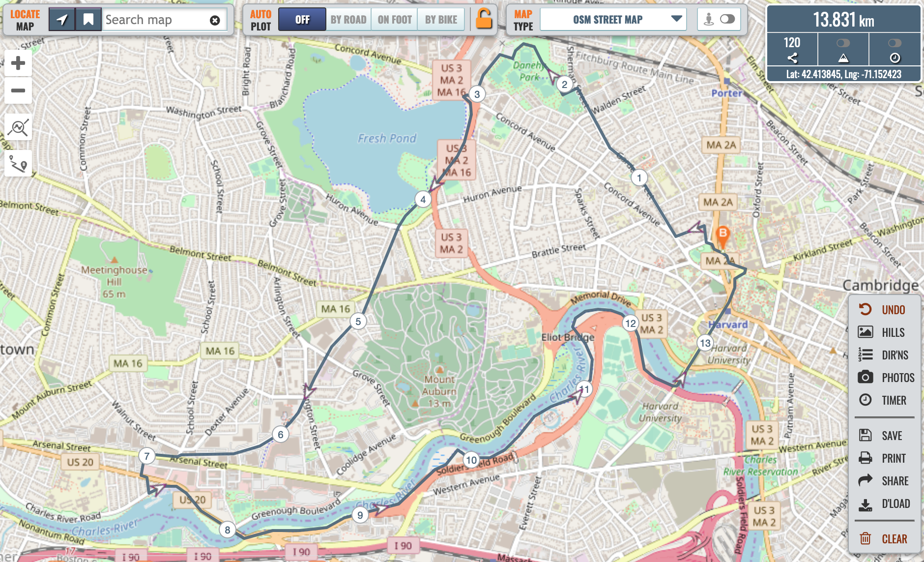Open DIR'NS directions list
This screenshot has height=562, width=924.
click(x=883, y=355)
